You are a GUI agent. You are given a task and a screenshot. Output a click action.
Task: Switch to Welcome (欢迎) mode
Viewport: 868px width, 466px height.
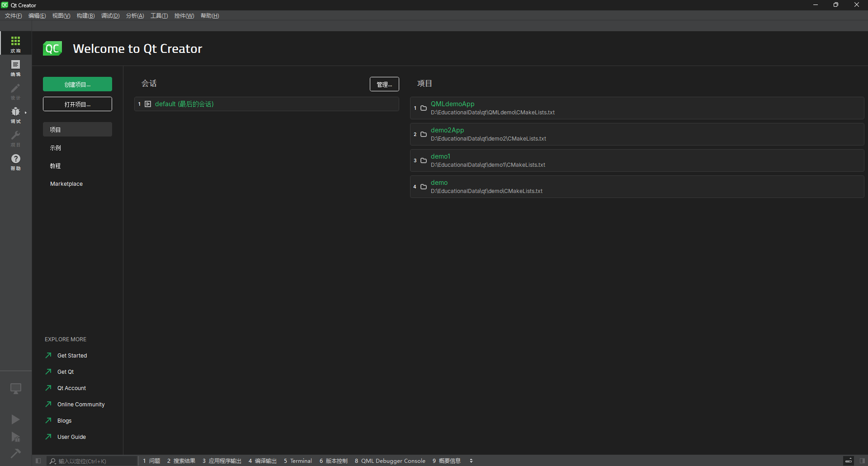(16, 43)
